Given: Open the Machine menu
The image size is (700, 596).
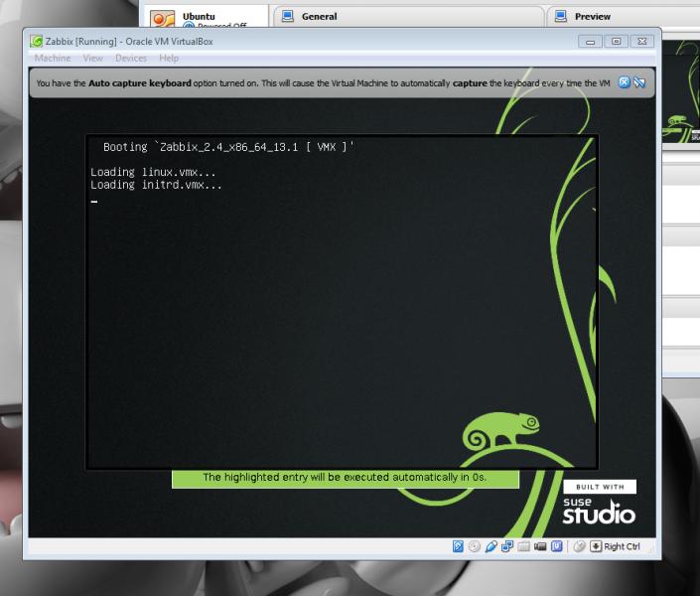Looking at the screenshot, I should pyautogui.click(x=53, y=58).
